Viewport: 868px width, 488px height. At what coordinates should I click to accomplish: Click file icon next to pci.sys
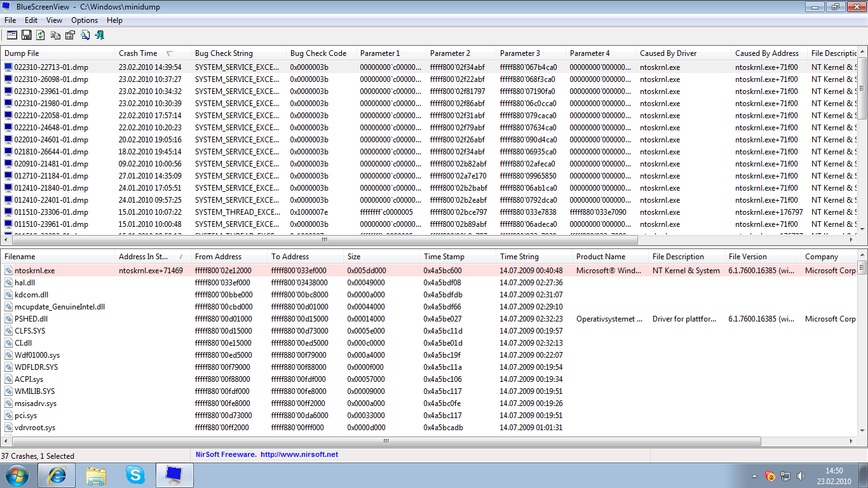(8, 415)
